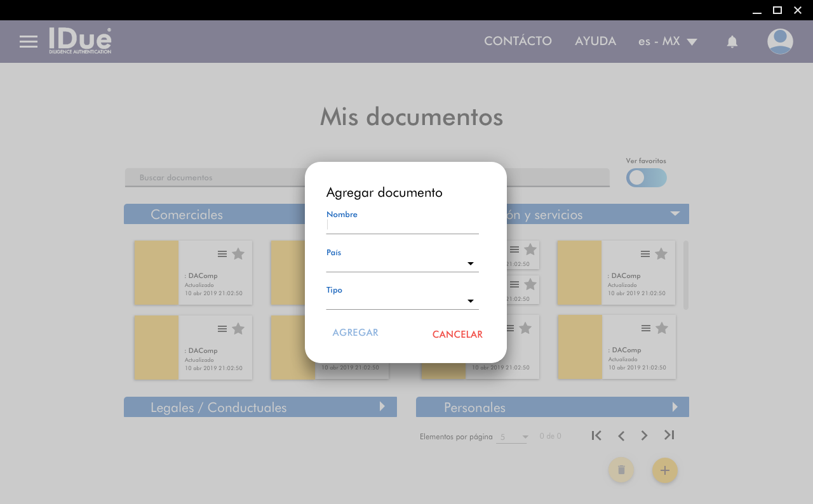
Task: Go to the first page icon
Action: (596, 435)
